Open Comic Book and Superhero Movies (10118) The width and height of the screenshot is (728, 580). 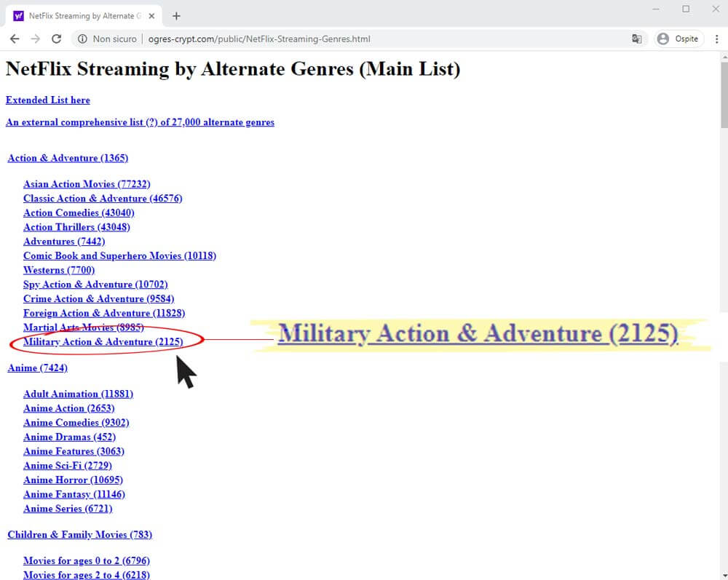click(x=119, y=256)
